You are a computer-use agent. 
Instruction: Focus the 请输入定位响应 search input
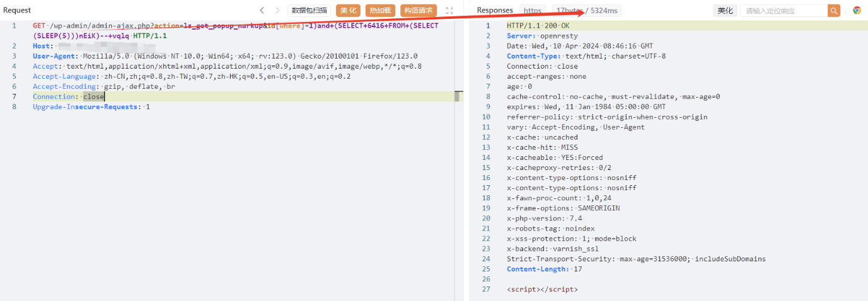(x=784, y=11)
